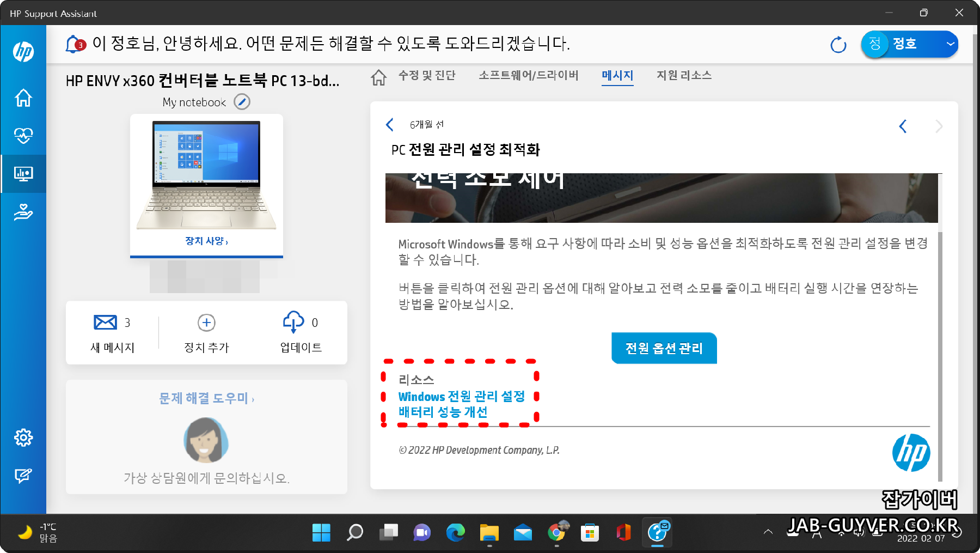Click the virtual agent avatar
This screenshot has width=980, height=553.
tap(206, 440)
